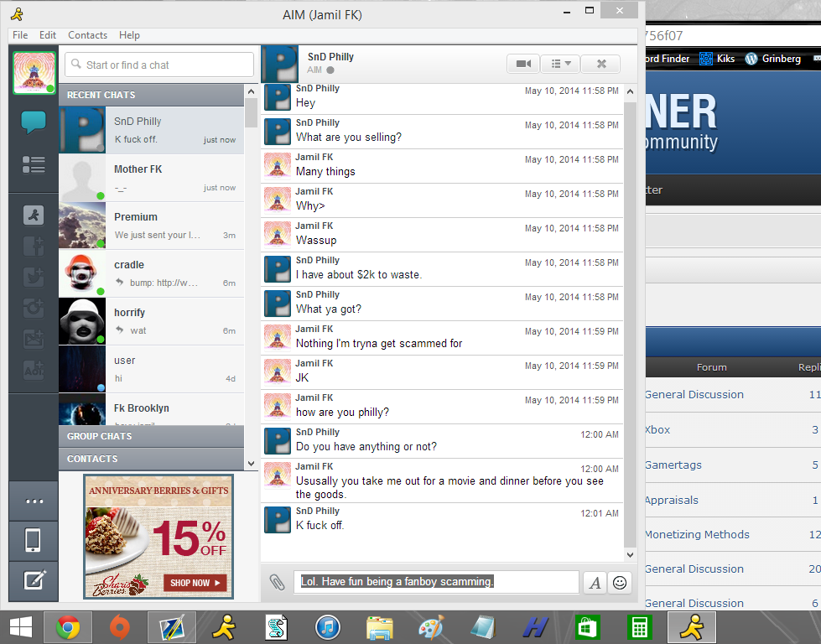The image size is (821, 644).
Task: Open the more options ellipsis in sidebar
Action: [x=34, y=501]
